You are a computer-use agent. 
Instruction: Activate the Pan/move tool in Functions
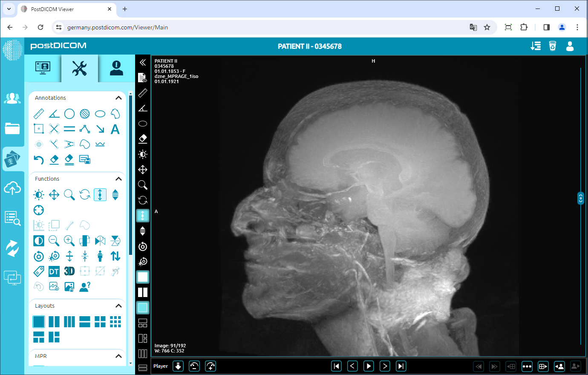[54, 195]
